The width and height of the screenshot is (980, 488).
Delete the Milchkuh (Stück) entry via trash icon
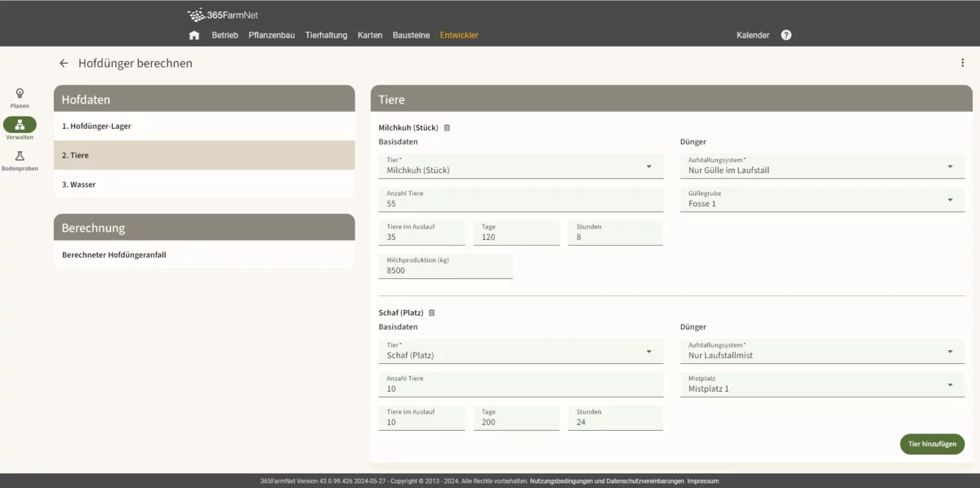pyautogui.click(x=447, y=128)
